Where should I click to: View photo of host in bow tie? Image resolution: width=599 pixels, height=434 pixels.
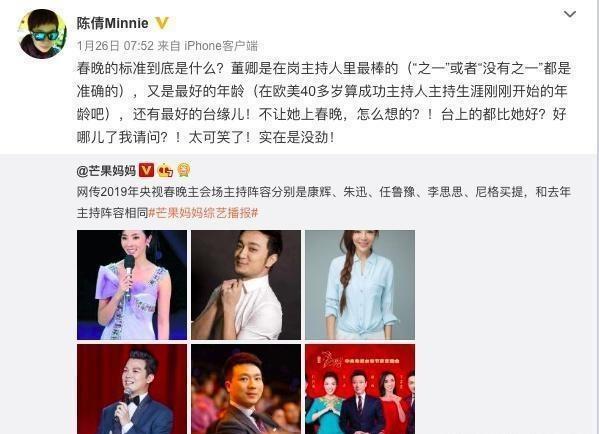(132, 389)
